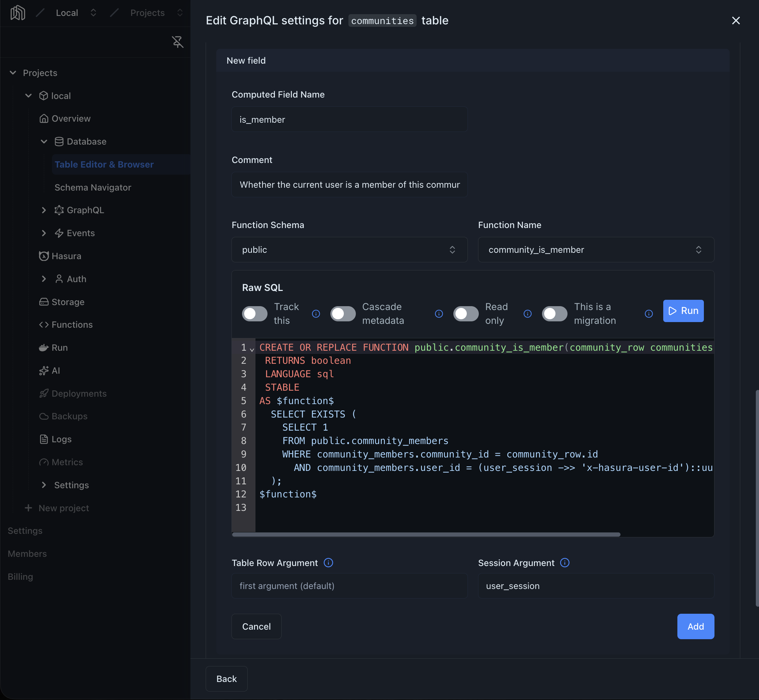Click the Functions code brackets icon
759x700 pixels.
pos(44,325)
